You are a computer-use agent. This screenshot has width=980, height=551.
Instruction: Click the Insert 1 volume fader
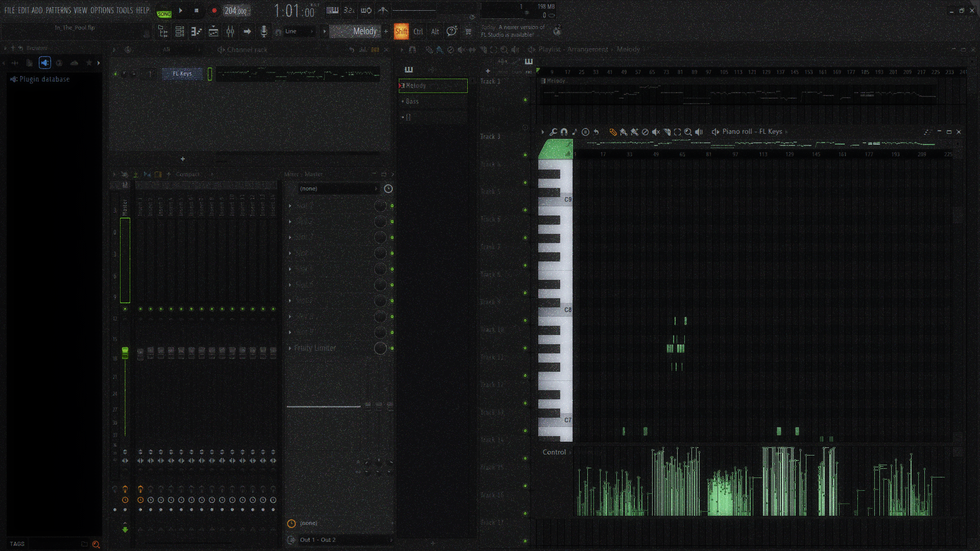(x=140, y=354)
